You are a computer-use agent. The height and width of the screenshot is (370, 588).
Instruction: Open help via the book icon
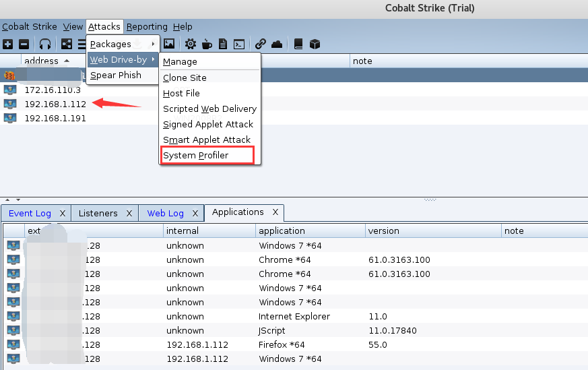(298, 44)
